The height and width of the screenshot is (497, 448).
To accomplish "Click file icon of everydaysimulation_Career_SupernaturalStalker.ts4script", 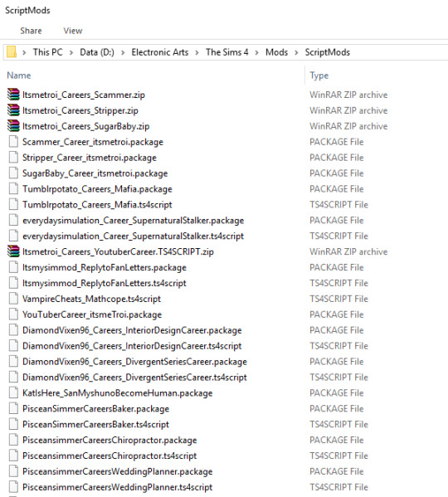I will pyautogui.click(x=13, y=236).
